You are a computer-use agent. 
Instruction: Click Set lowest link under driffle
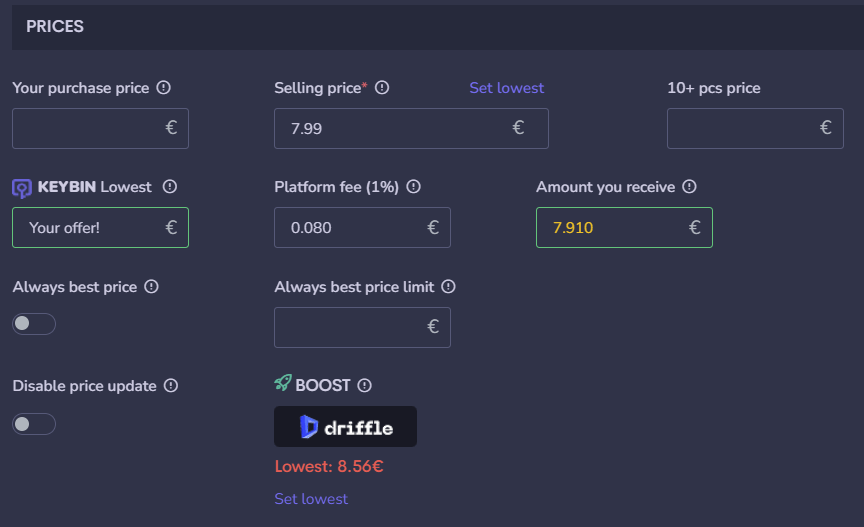click(x=311, y=499)
